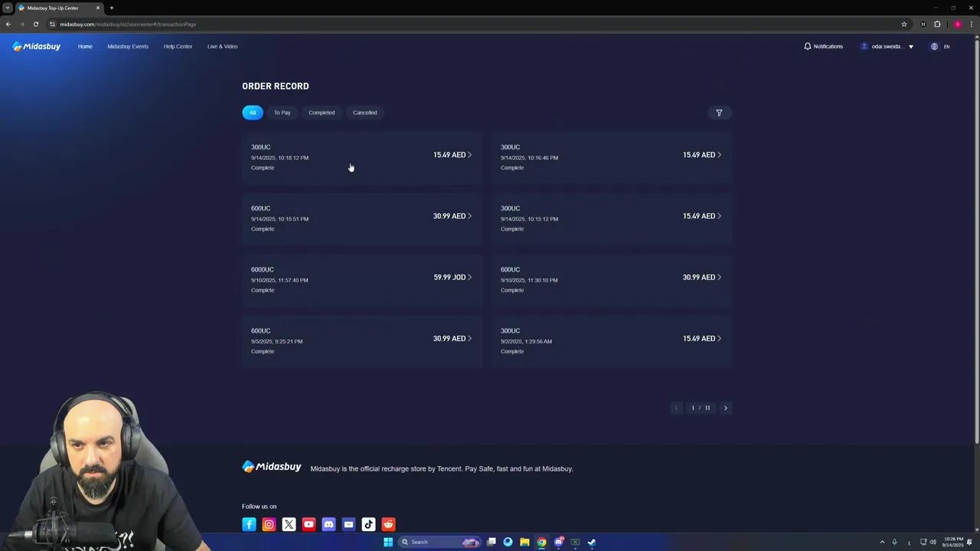Open the language globe icon
Viewport: 980px width, 551px height.
(934, 46)
